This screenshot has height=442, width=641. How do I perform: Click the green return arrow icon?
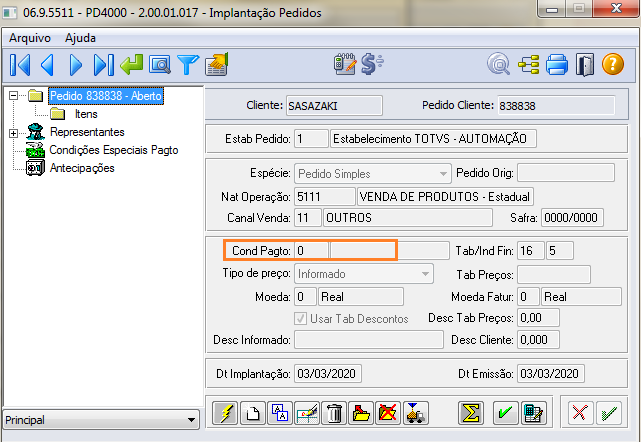point(132,65)
